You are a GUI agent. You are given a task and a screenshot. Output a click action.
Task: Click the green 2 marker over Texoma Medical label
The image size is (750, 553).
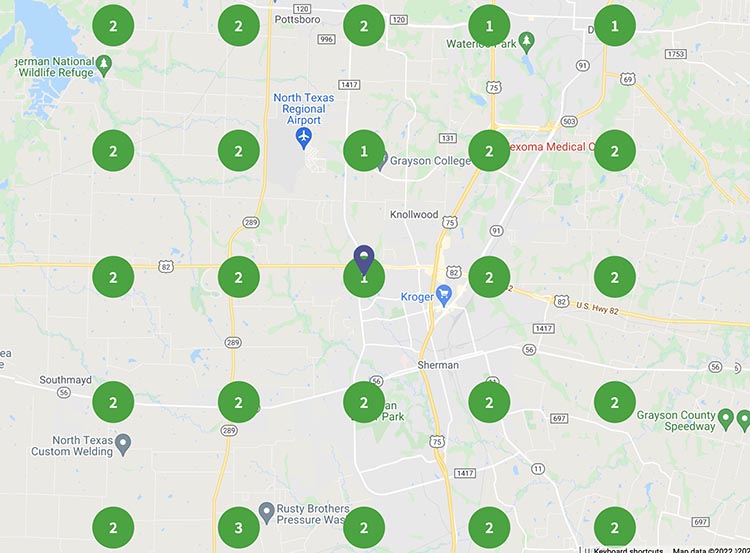[x=489, y=151]
